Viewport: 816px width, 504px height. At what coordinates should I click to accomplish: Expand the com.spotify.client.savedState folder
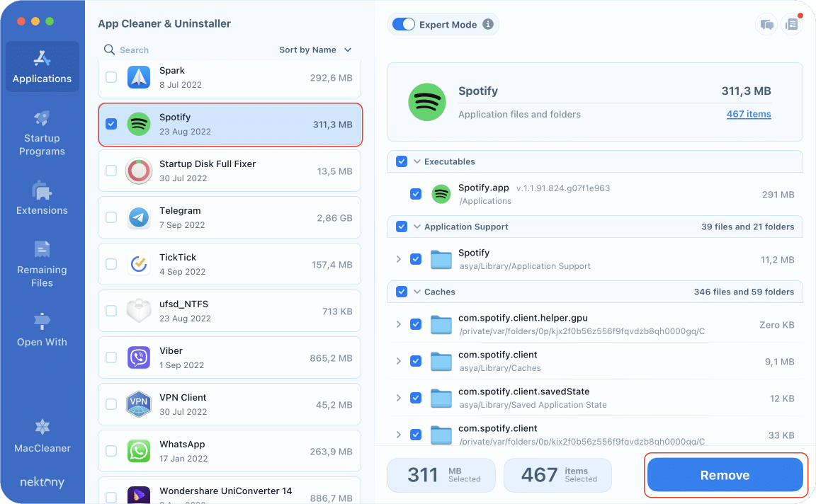[399, 398]
